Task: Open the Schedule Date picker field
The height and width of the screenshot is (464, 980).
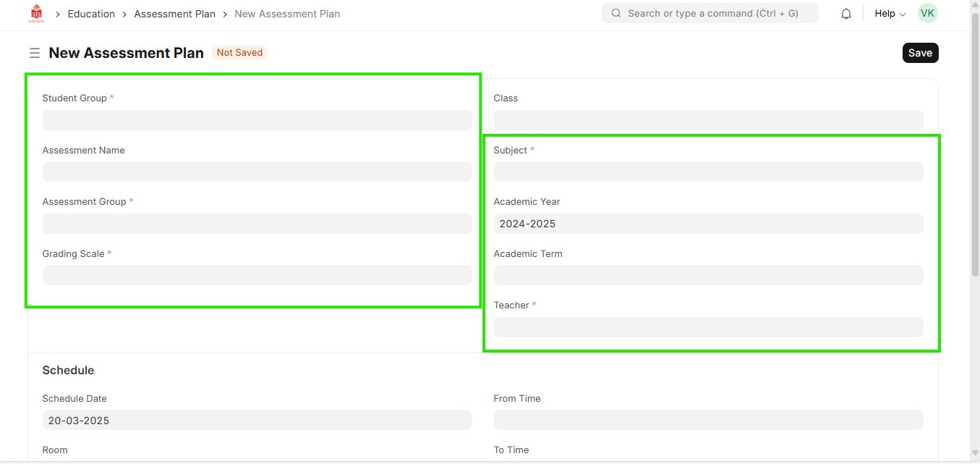Action: tap(257, 420)
